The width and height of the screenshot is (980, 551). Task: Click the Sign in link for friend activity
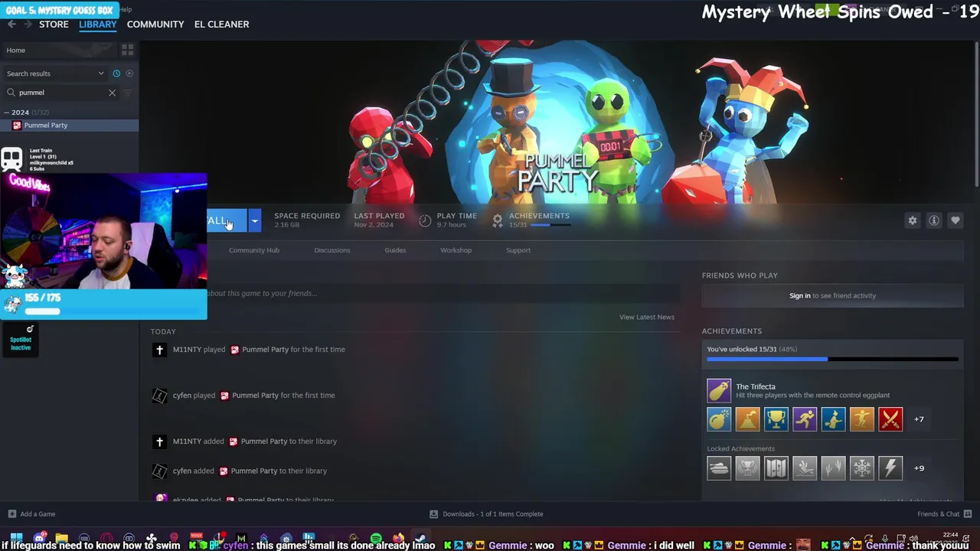[x=800, y=295]
